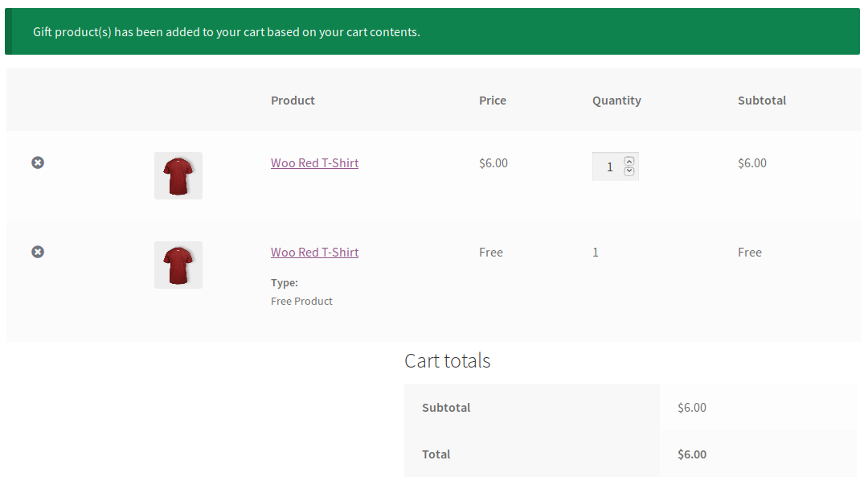Click the free product T-shirt thumbnail
The image size is (868, 489).
point(178,265)
